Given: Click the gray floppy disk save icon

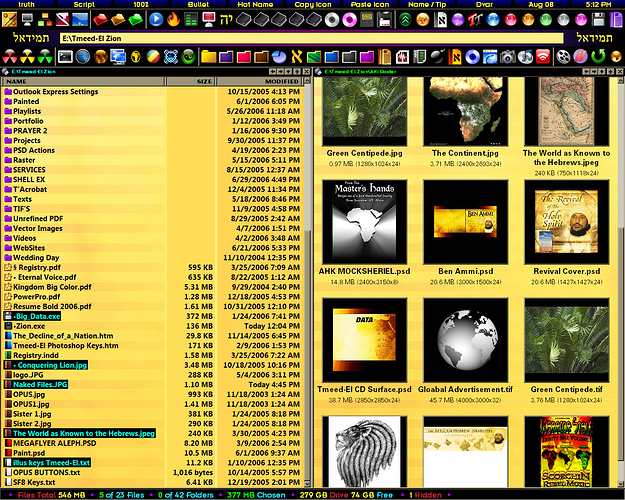Looking at the screenshot, I should (598, 20).
